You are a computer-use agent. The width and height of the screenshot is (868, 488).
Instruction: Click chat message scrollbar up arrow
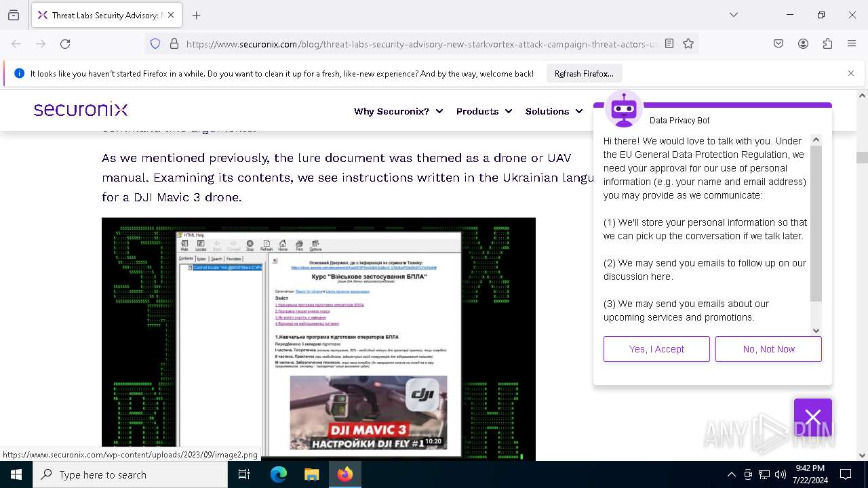pyautogui.click(x=816, y=140)
